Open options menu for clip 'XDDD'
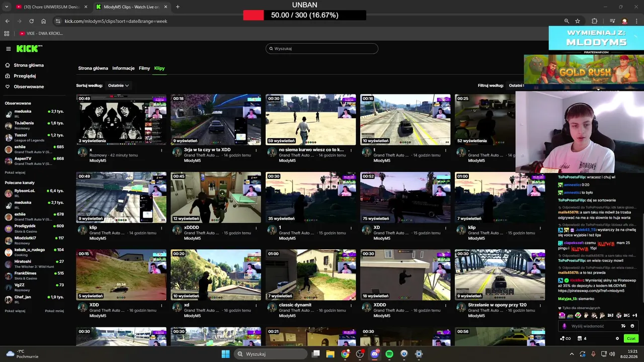This screenshot has width=644, height=362. coord(445,305)
